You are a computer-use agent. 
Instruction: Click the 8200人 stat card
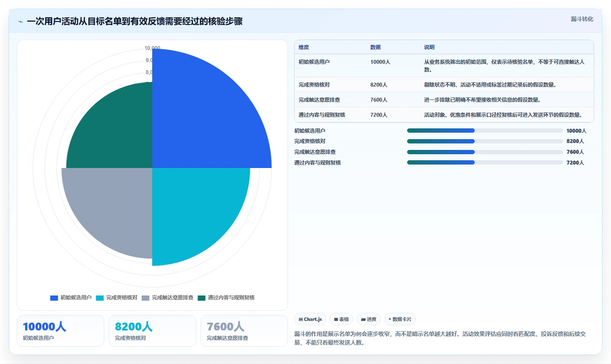click(152, 331)
